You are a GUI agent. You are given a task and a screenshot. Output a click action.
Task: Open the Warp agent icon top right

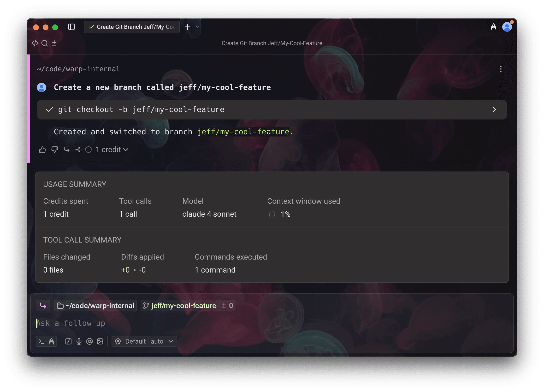(x=493, y=27)
